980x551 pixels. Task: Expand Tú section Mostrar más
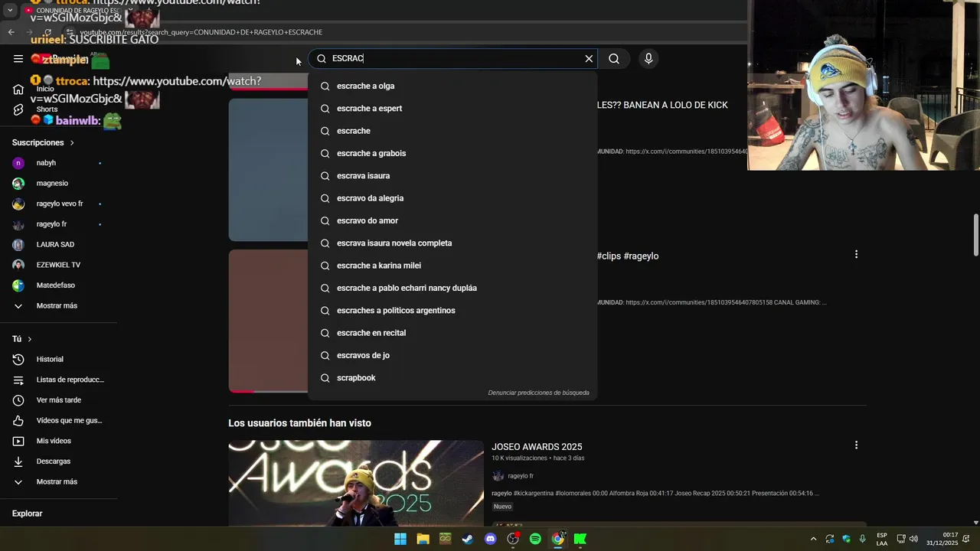(57, 482)
